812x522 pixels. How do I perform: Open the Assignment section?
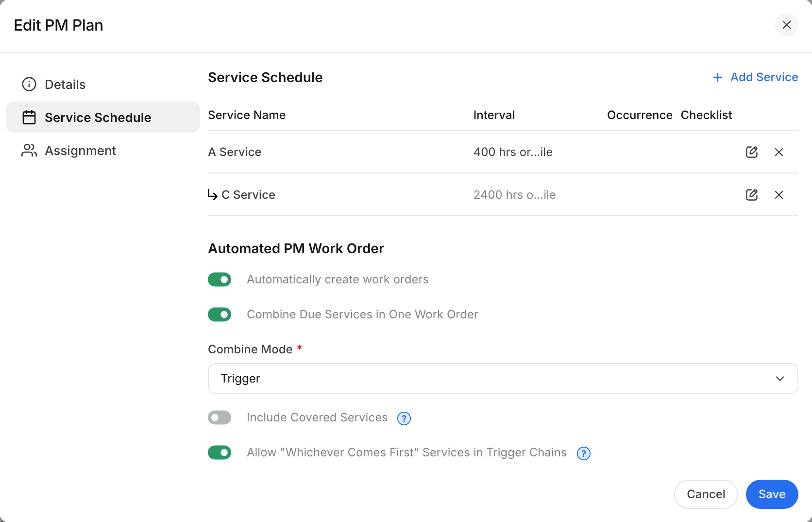pyautogui.click(x=103, y=150)
